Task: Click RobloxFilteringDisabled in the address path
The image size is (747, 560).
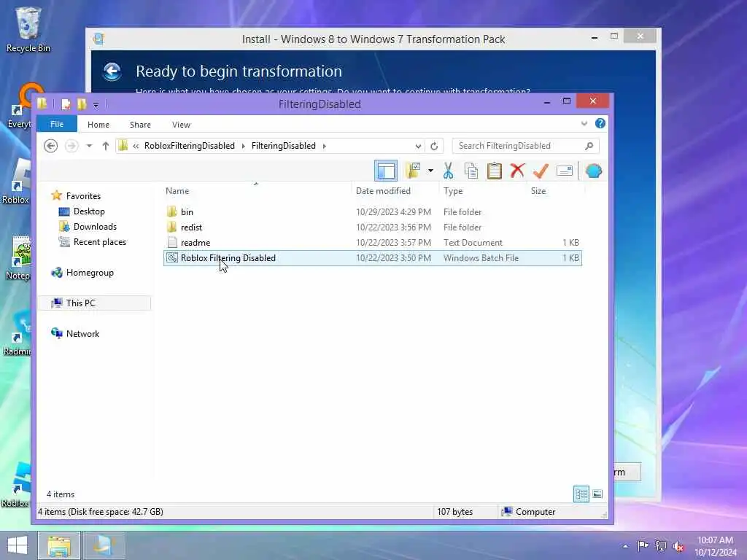Action: point(190,146)
